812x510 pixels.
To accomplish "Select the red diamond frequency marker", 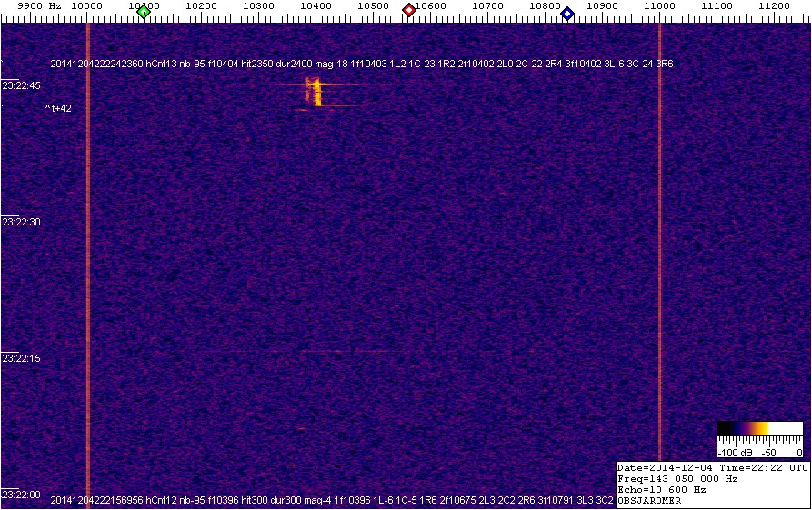I will click(409, 10).
